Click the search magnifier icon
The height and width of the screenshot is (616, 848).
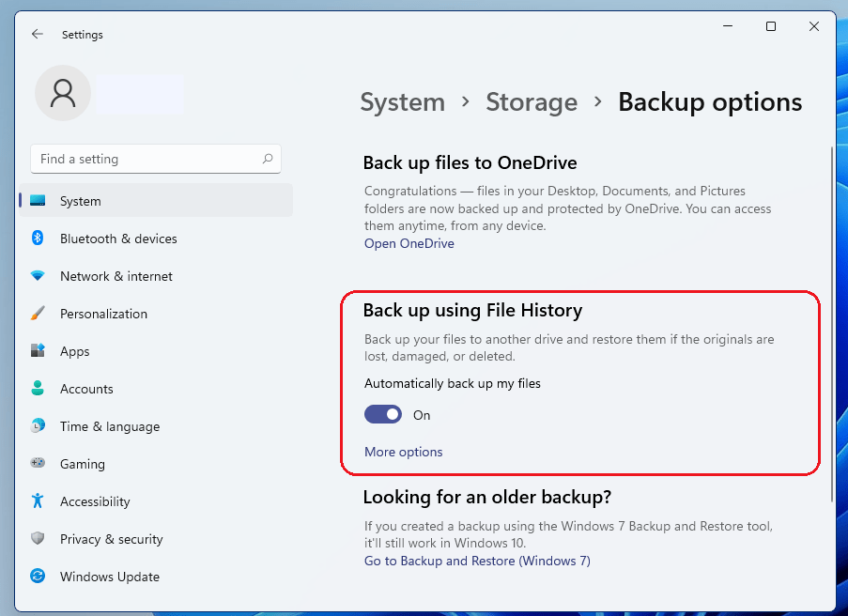coord(268,159)
